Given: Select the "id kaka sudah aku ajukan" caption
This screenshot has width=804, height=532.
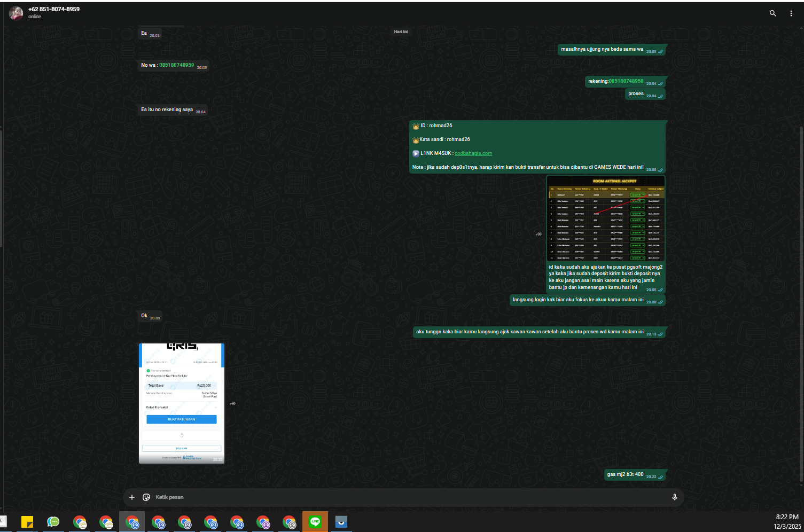Looking at the screenshot, I should coord(606,277).
